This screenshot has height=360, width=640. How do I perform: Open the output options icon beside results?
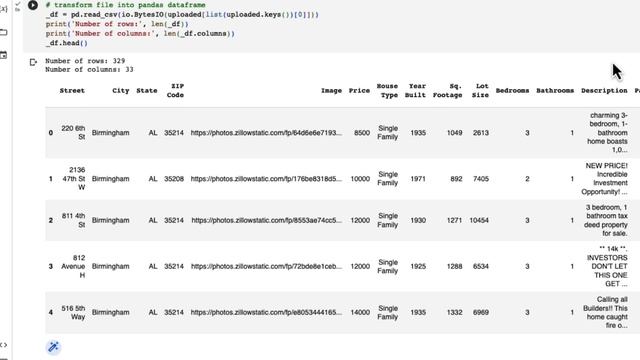tap(33, 62)
